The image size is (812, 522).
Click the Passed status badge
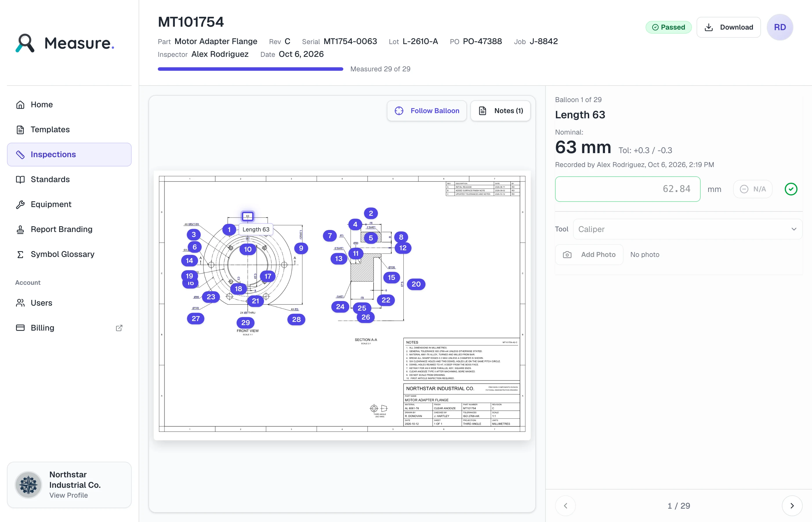click(x=668, y=27)
